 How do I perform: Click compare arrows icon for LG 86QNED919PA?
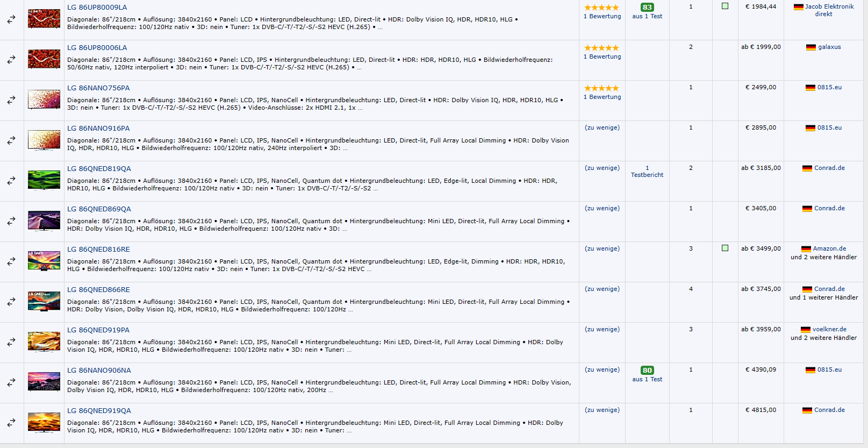coord(11,342)
